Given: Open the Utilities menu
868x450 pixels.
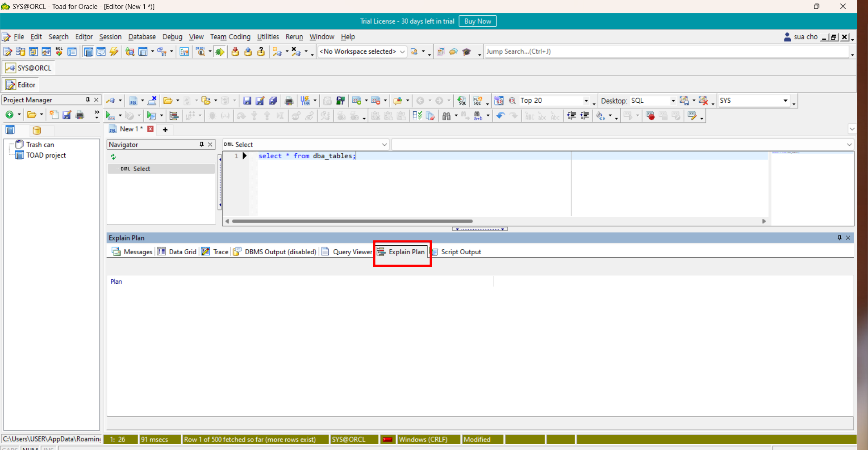Looking at the screenshot, I should (x=268, y=37).
